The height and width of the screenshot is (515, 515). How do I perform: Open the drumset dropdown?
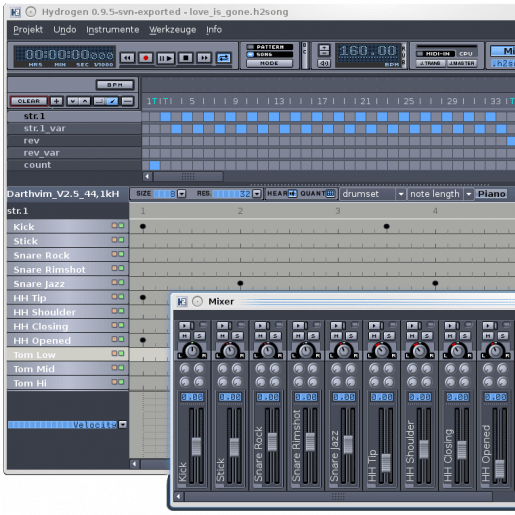pos(373,194)
